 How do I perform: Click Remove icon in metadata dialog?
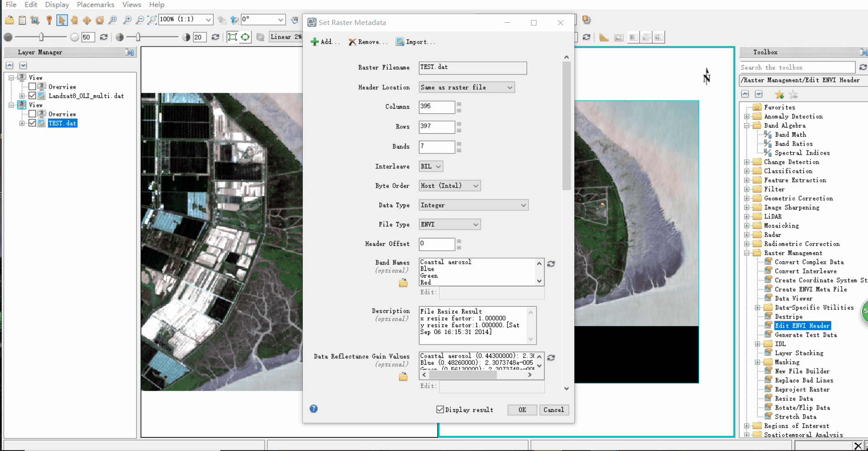(352, 42)
